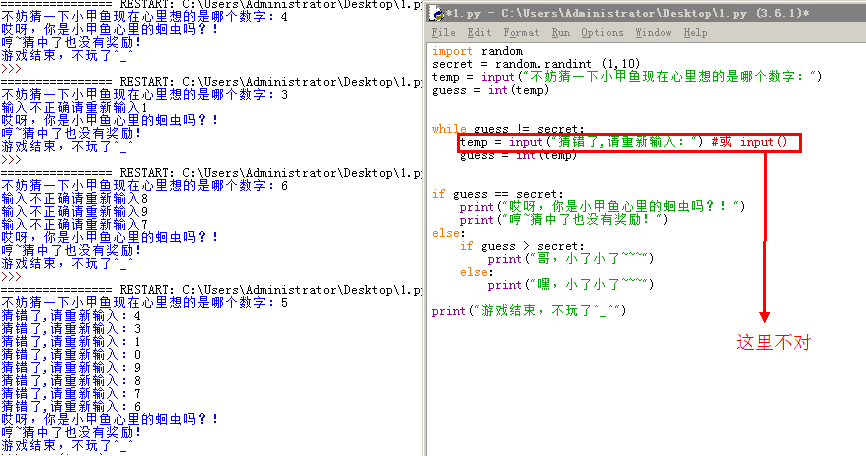The image size is (866, 456).
Task: Open the Format menu
Action: 521,33
